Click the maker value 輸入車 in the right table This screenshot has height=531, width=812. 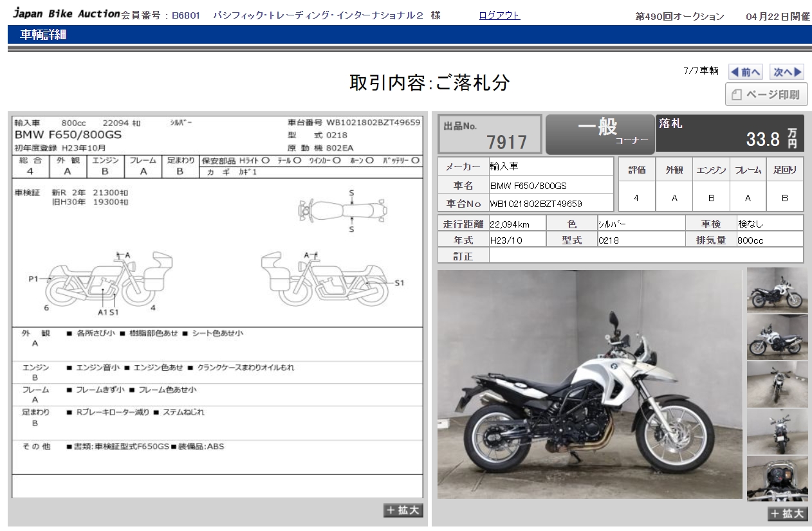pos(504,166)
